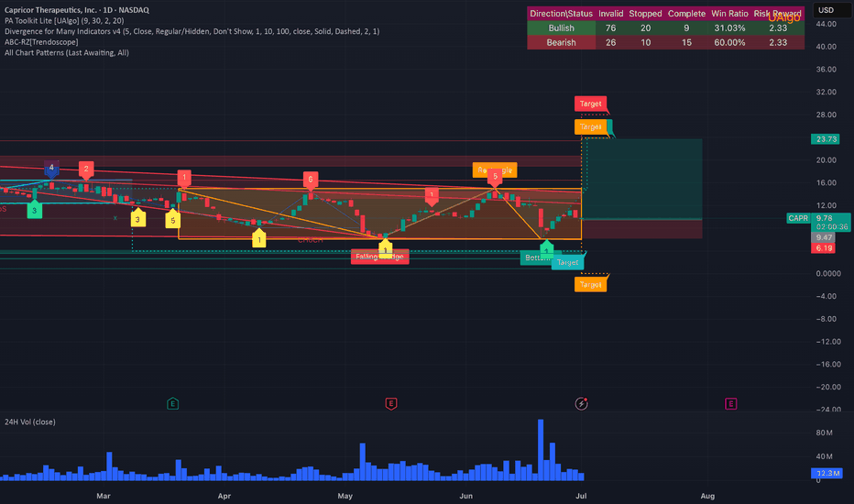This screenshot has height=504, width=854.
Task: Select the Divergence for Many Indicators legend
Action: 192,31
